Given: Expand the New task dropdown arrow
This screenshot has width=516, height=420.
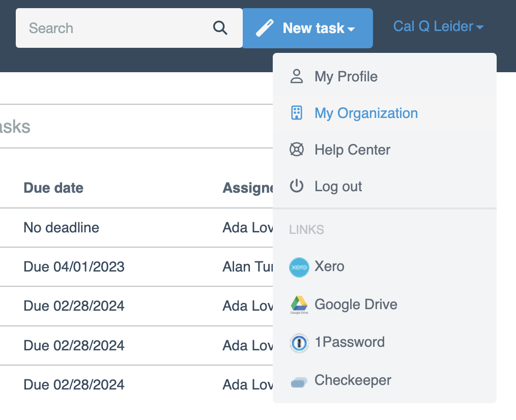Looking at the screenshot, I should coord(351,29).
